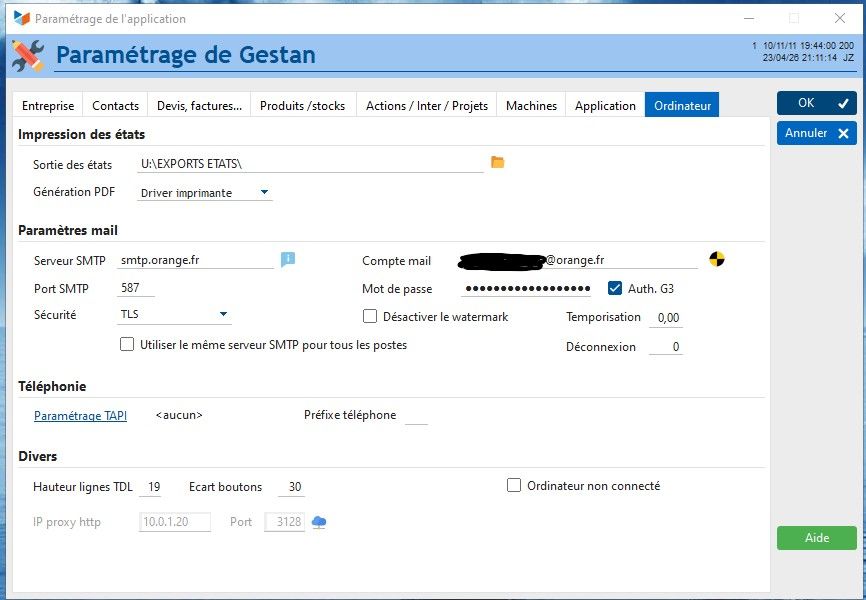Enable Ordinateur non connecté
This screenshot has height=600, width=866.
(515, 485)
